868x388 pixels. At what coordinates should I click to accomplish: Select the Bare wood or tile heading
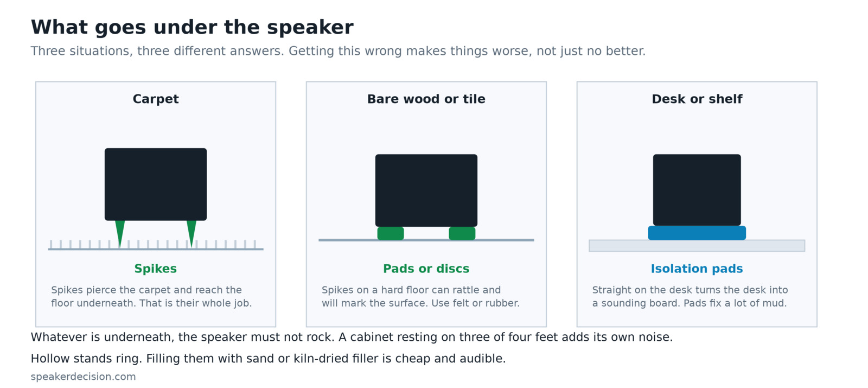pyautogui.click(x=426, y=99)
